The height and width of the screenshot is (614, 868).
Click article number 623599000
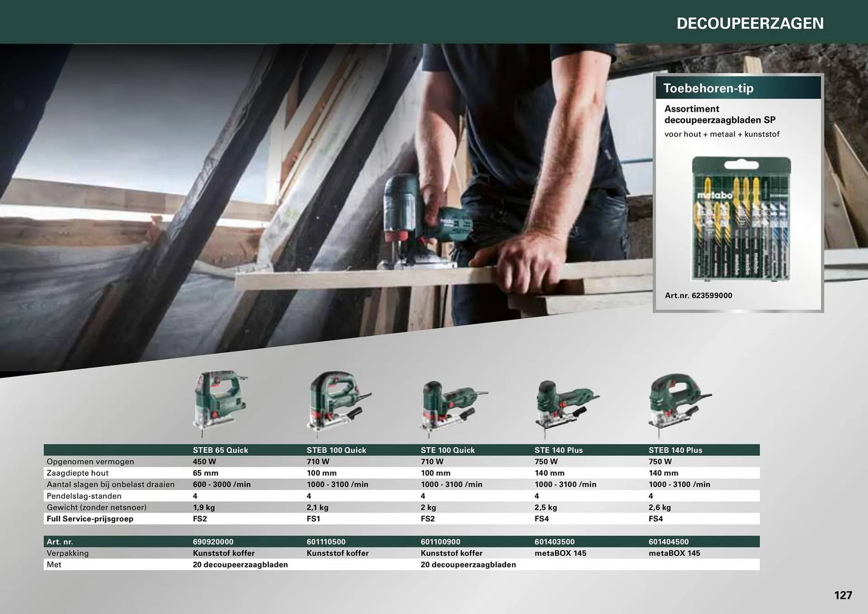tap(699, 296)
